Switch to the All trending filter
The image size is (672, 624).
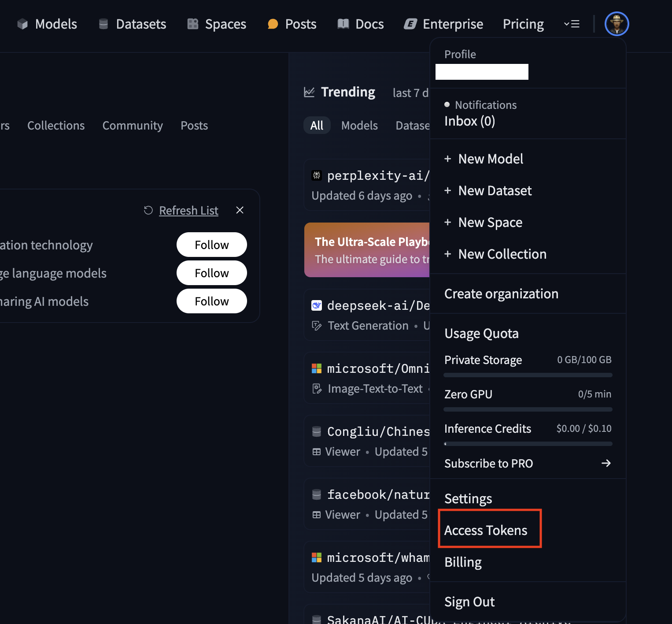[317, 126]
